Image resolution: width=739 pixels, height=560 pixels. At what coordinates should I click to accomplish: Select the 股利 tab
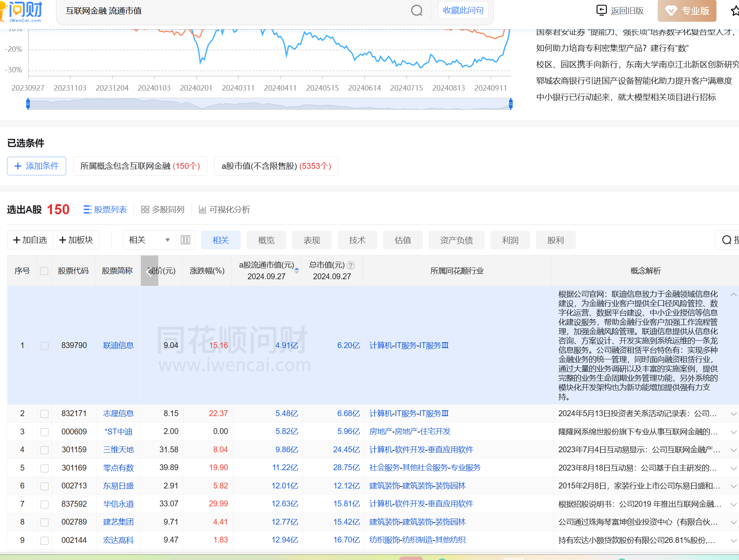pyautogui.click(x=556, y=240)
